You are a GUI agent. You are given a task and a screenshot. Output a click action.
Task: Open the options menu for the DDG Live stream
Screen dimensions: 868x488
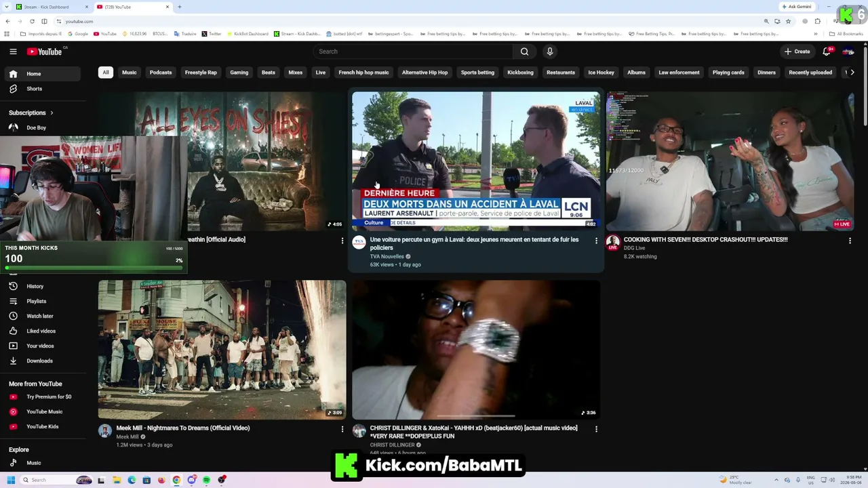[850, 241]
